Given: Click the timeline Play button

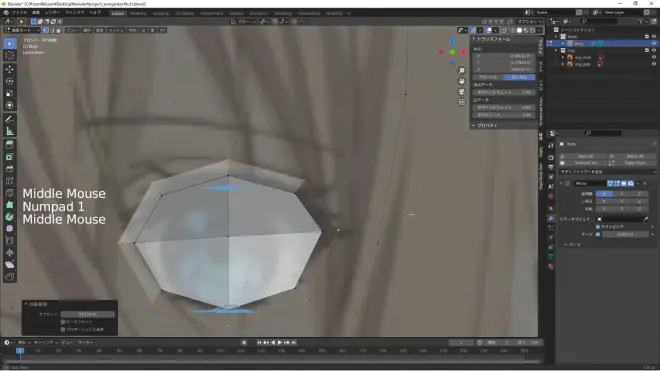Looking at the screenshot, I should (279, 343).
